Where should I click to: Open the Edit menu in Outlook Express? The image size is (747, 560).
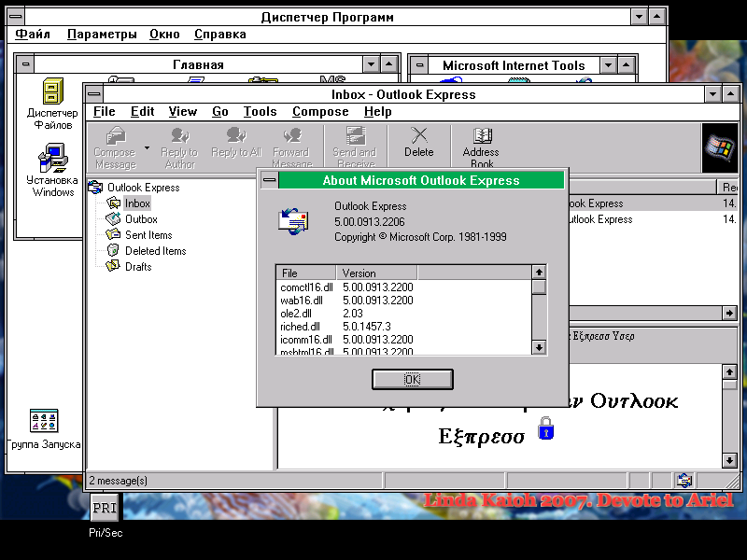(143, 111)
